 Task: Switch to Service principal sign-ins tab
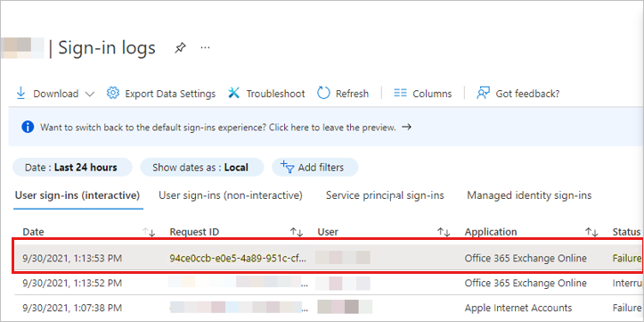pos(385,195)
